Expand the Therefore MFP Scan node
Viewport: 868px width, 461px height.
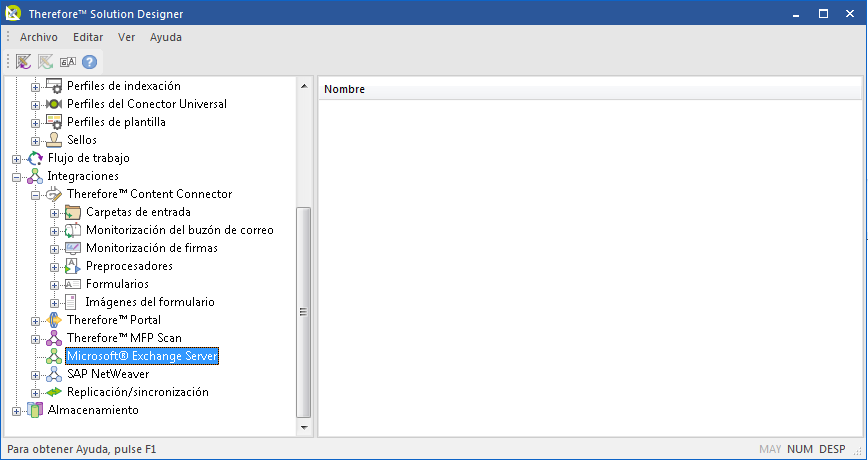tap(35, 339)
